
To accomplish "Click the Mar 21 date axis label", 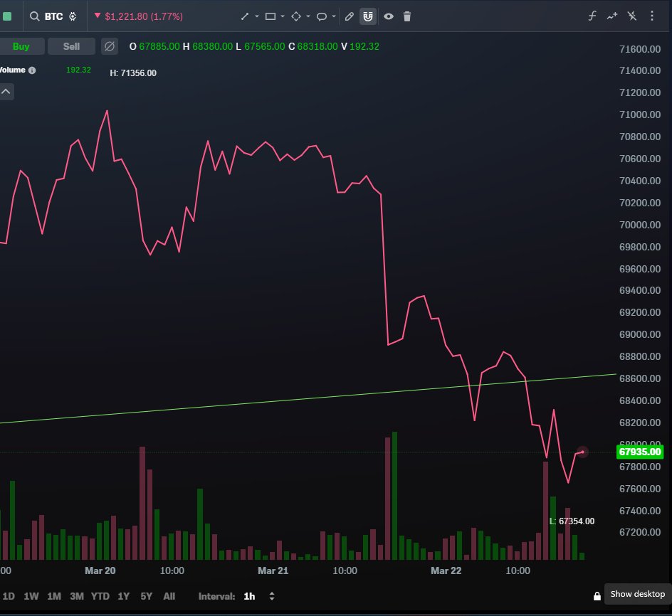I will 273,570.
